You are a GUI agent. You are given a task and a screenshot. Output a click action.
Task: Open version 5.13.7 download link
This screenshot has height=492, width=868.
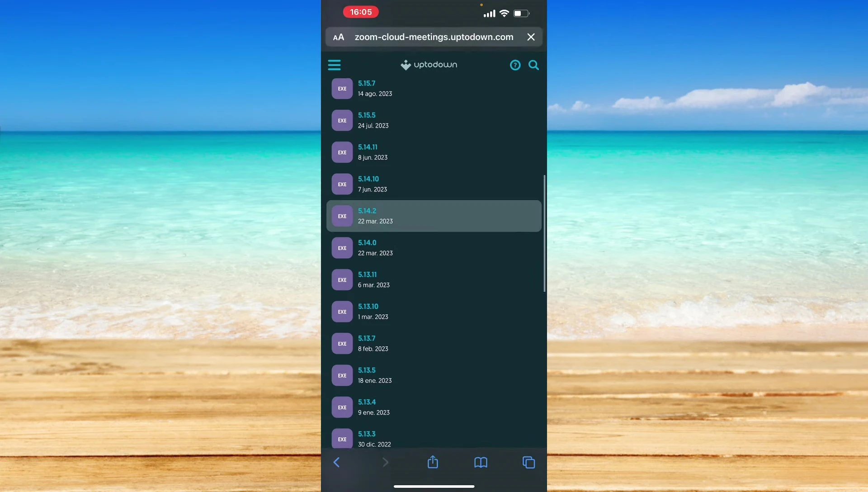coord(367,338)
